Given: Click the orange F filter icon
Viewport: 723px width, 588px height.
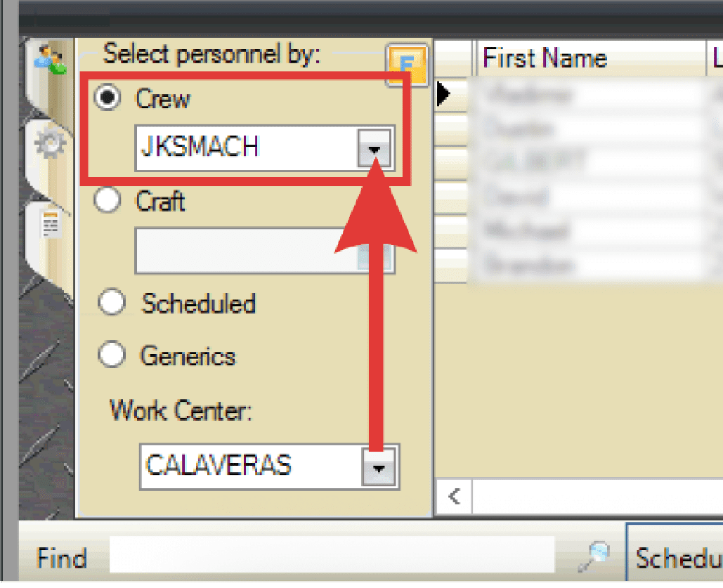Looking at the screenshot, I should point(406,65).
